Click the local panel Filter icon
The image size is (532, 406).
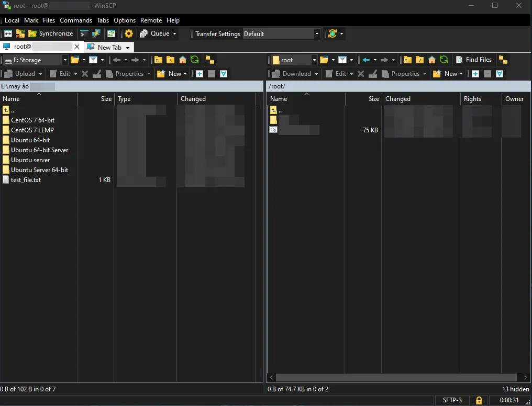click(x=93, y=60)
